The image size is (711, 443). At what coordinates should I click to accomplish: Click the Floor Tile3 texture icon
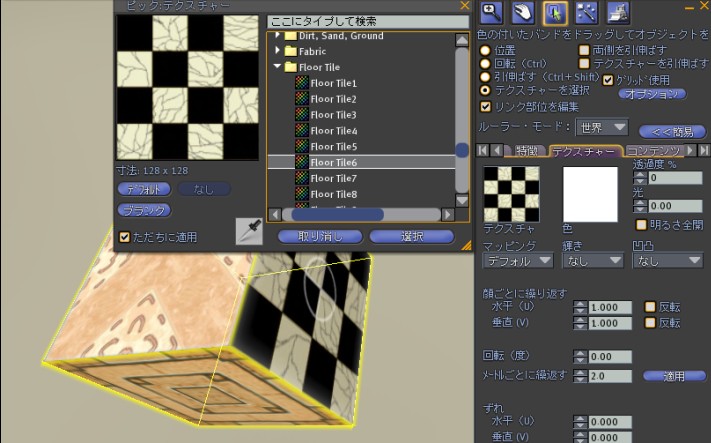[302, 115]
